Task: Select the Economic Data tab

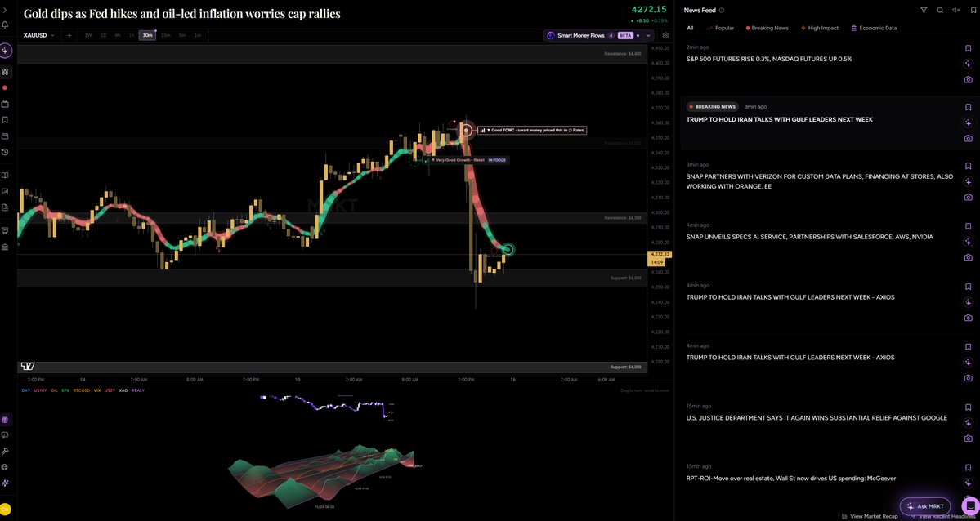Action: point(872,28)
